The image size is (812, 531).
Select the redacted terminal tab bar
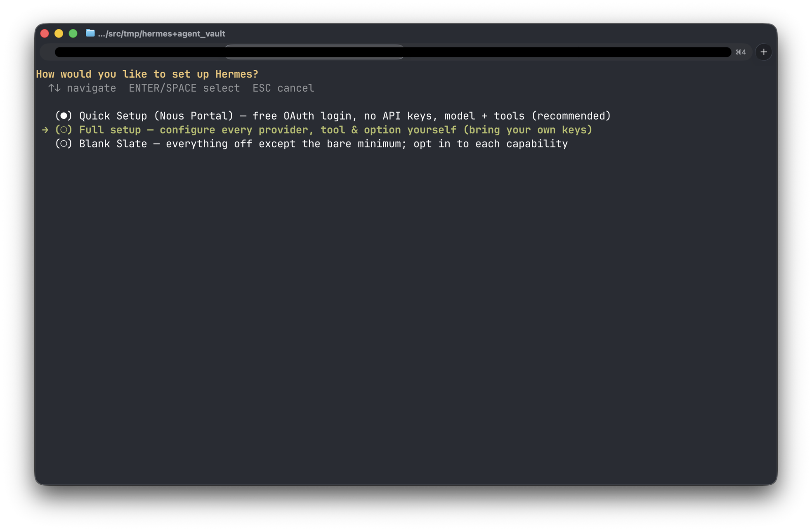(x=392, y=52)
